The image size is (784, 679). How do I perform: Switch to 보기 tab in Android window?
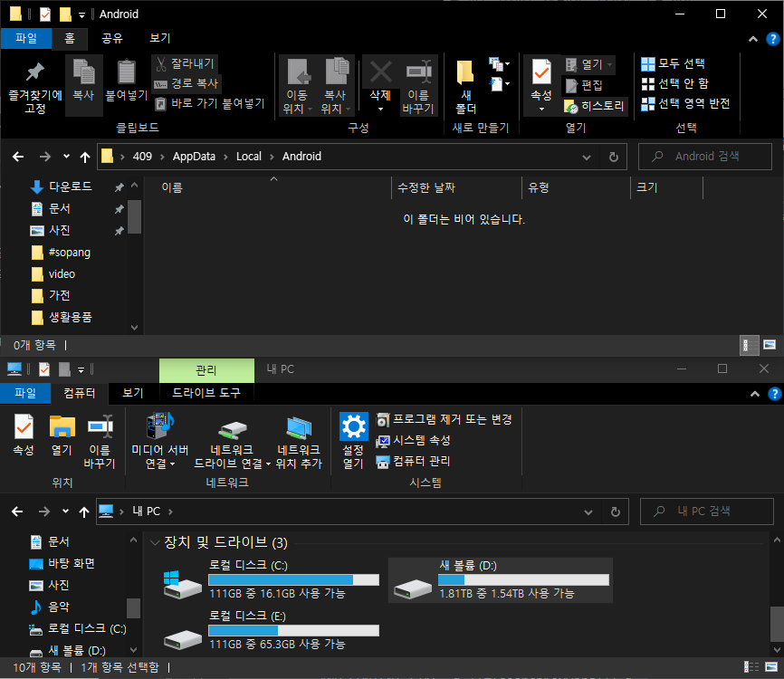click(x=160, y=38)
